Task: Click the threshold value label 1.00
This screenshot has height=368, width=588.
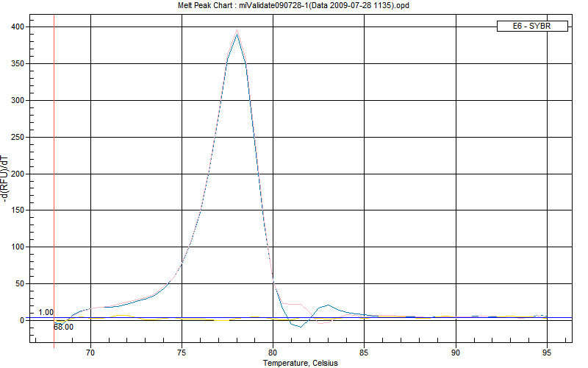Action: [46, 312]
